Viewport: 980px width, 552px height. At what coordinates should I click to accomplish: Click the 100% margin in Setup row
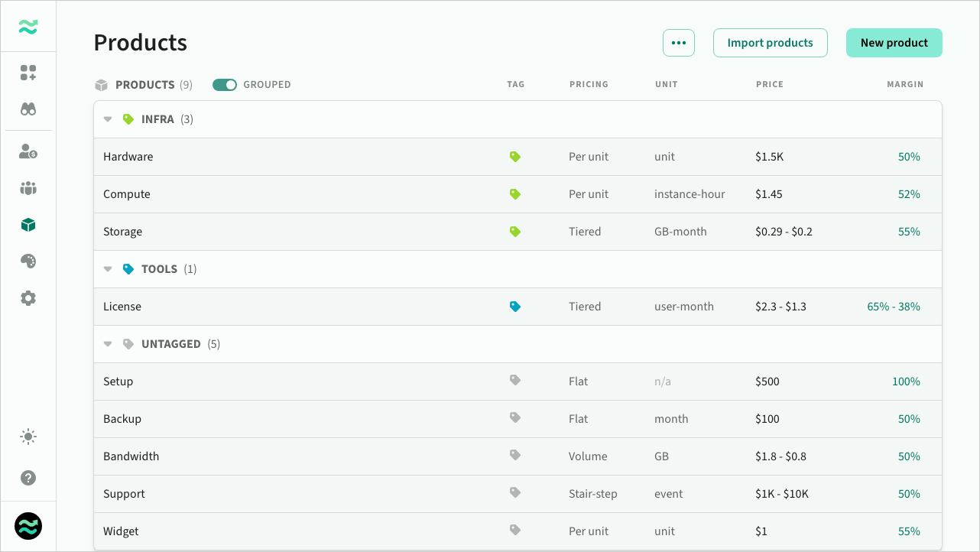tap(906, 382)
